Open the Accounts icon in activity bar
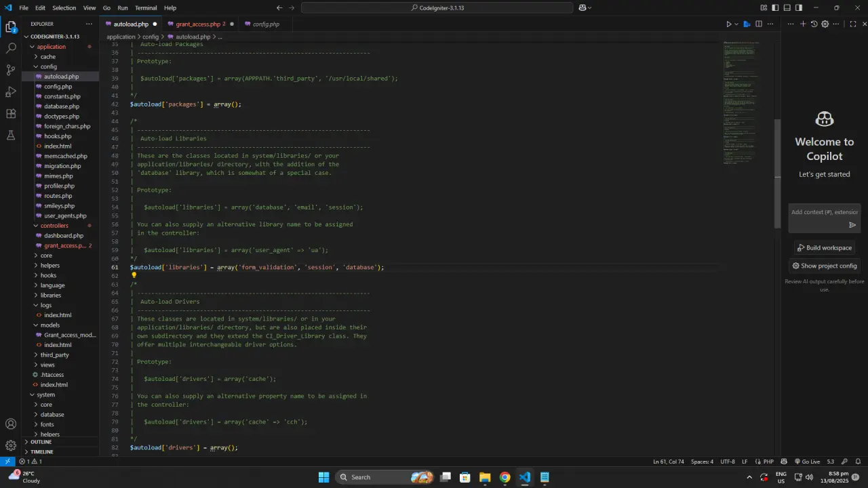This screenshot has width=868, height=488. point(11,424)
